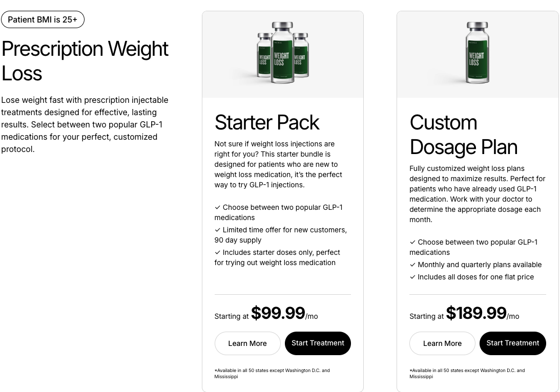The height and width of the screenshot is (392, 560).
Task: Click Custom Dosage Plan's 'Choose between two popular GLP-1' checkmark
Action: 412,242
